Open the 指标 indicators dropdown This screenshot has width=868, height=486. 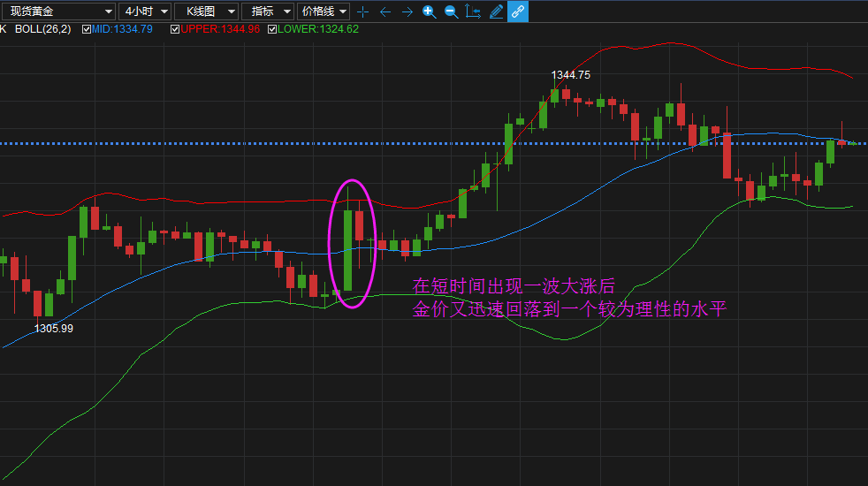coord(268,11)
